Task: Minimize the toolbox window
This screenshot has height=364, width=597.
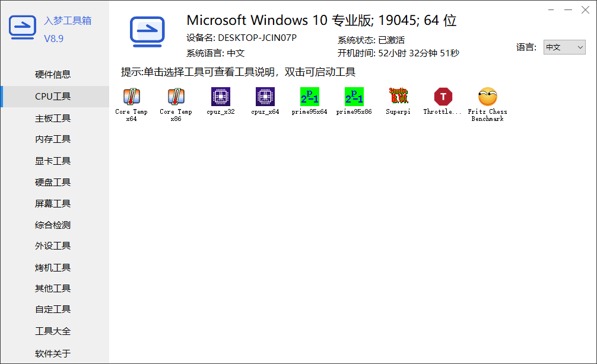Action: (568, 9)
